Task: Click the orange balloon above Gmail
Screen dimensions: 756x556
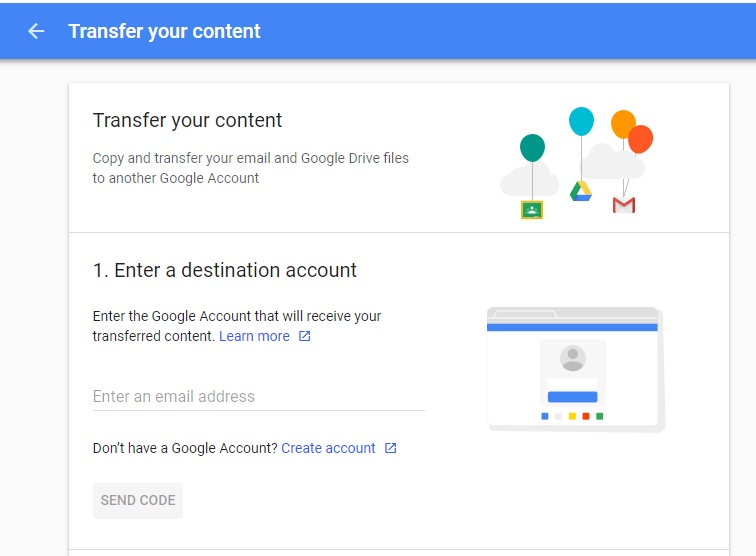Action: click(x=622, y=123)
